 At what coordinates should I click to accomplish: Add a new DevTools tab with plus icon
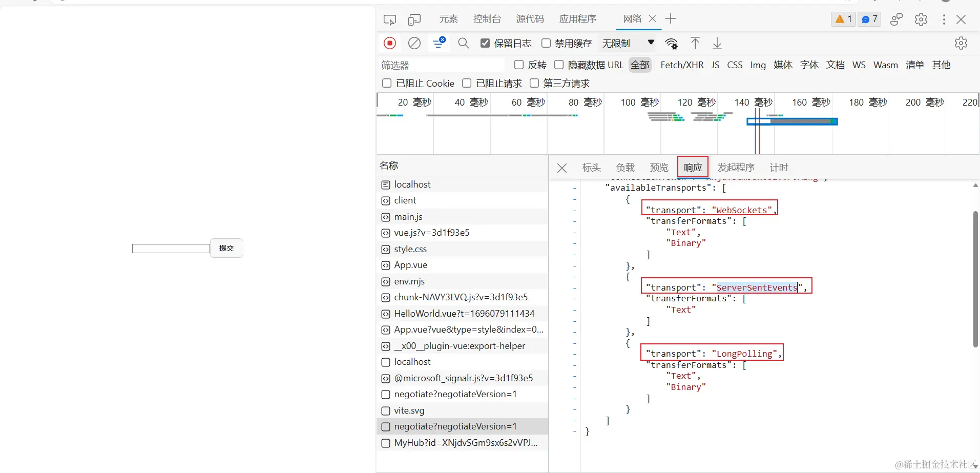(x=671, y=19)
